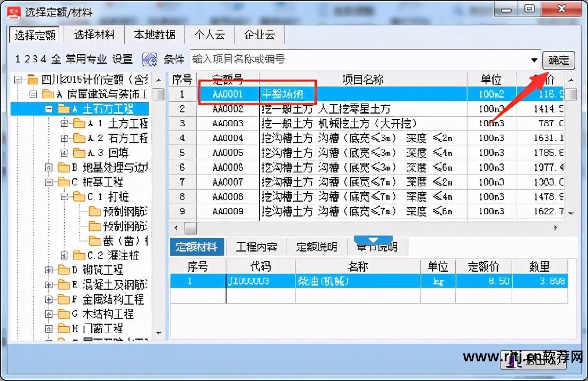The width and height of the screenshot is (588, 381).
Task: Expand the E 混凝土及钢筋 node
Action: (x=48, y=285)
